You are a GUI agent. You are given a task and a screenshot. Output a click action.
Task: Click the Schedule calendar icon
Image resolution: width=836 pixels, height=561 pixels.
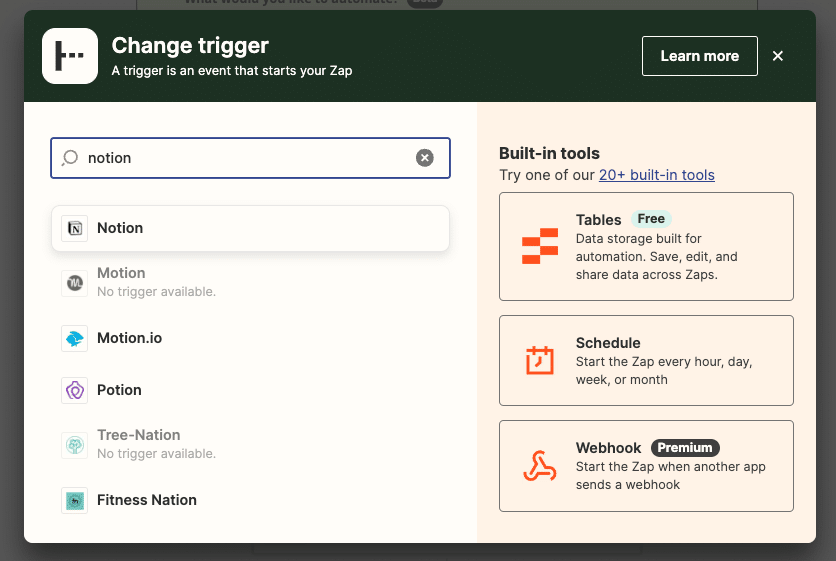pos(540,360)
